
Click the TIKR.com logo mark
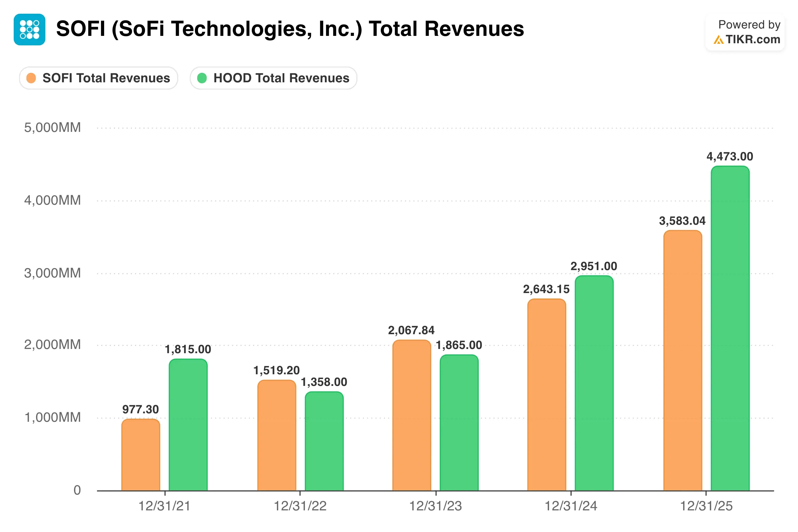718,40
